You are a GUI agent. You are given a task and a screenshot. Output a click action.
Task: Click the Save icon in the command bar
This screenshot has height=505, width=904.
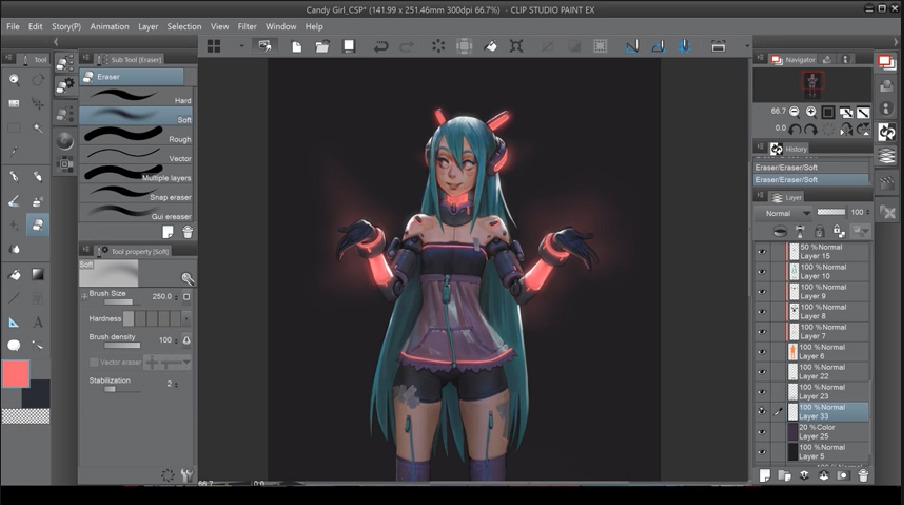(349, 46)
